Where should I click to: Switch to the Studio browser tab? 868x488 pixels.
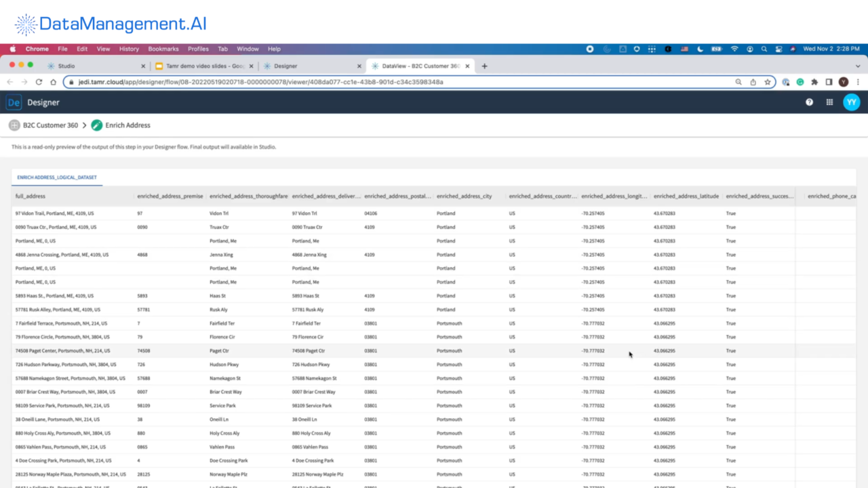click(x=95, y=66)
